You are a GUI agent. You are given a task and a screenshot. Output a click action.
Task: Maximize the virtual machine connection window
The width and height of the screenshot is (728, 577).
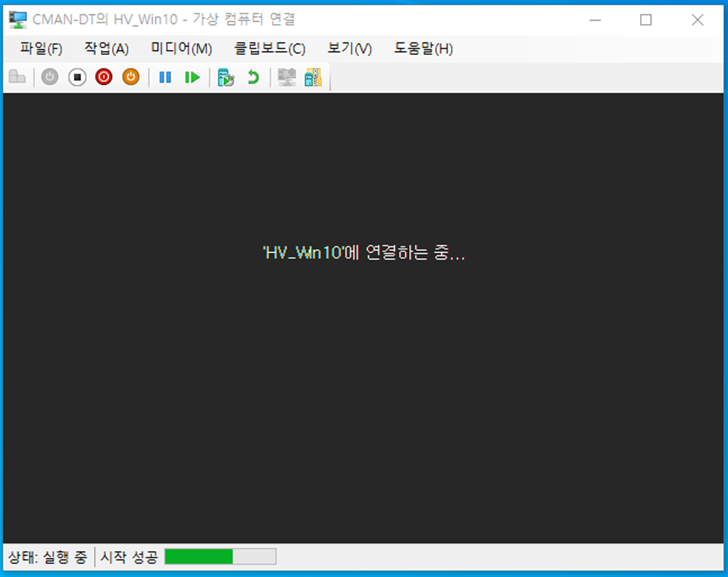[646, 20]
